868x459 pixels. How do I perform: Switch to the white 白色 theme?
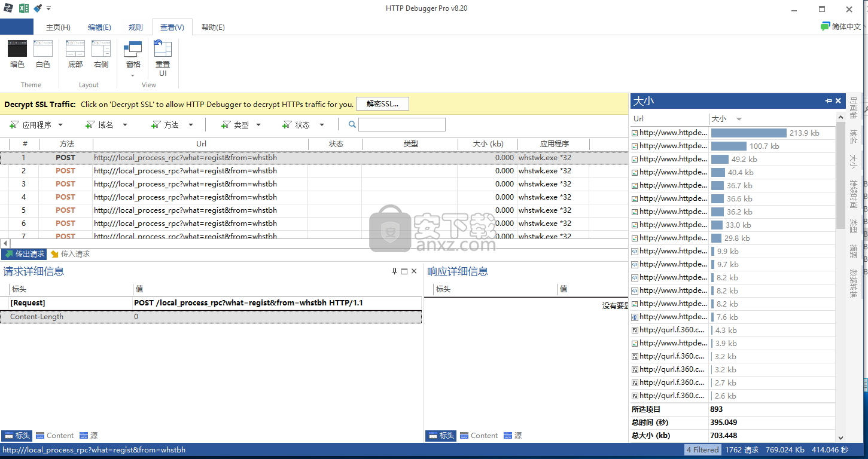(43, 54)
